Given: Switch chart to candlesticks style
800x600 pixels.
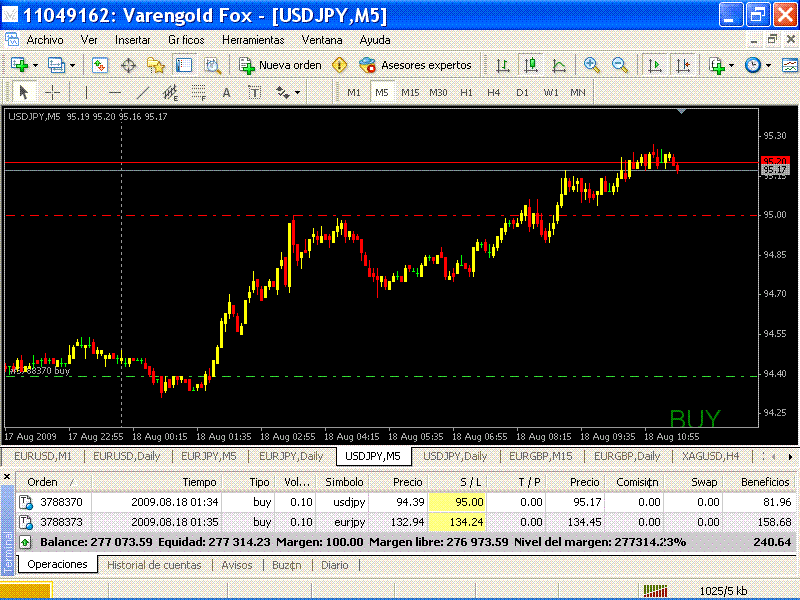Looking at the screenshot, I should point(531,65).
